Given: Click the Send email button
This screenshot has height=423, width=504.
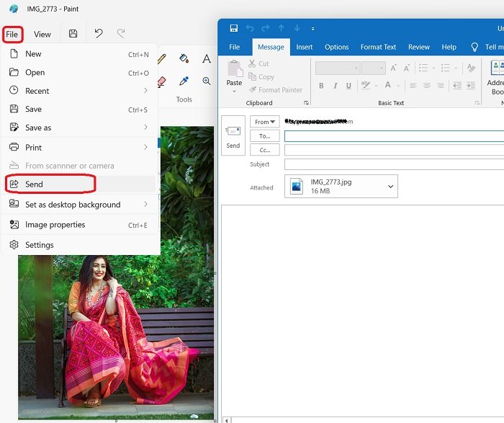Looking at the screenshot, I should 233,136.
